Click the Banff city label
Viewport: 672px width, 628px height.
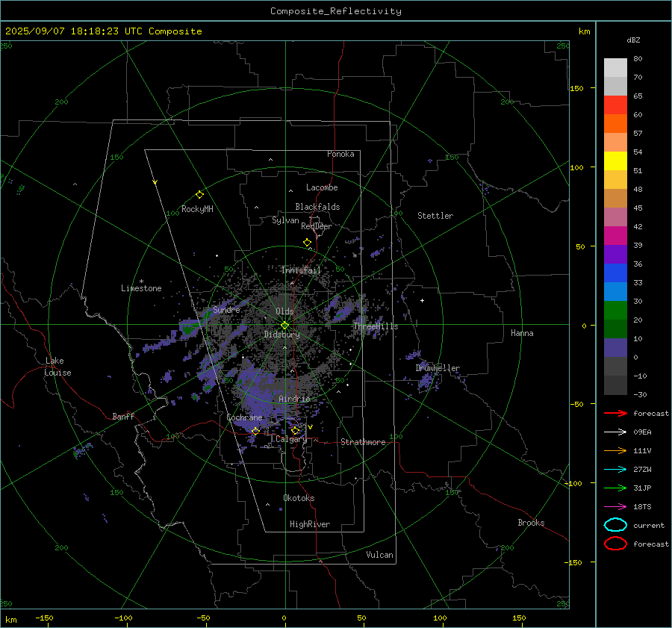coord(123,416)
